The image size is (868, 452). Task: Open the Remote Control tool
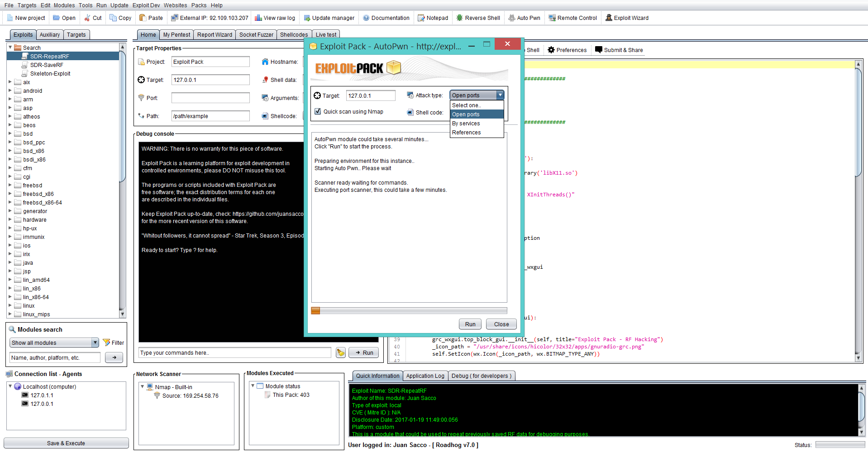click(x=552, y=18)
